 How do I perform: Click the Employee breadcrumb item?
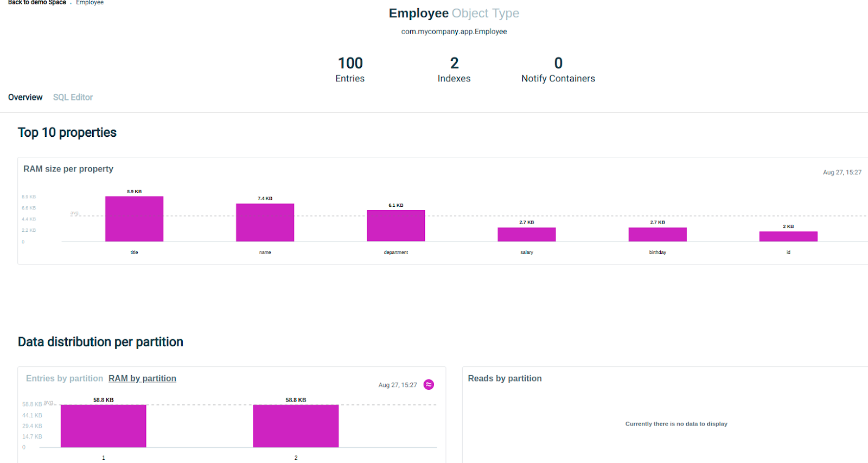click(90, 3)
